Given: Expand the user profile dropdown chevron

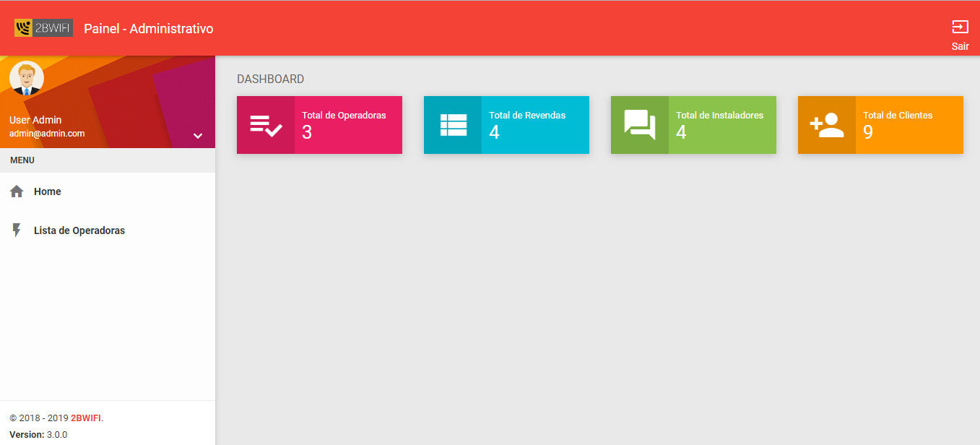Looking at the screenshot, I should [x=198, y=136].
